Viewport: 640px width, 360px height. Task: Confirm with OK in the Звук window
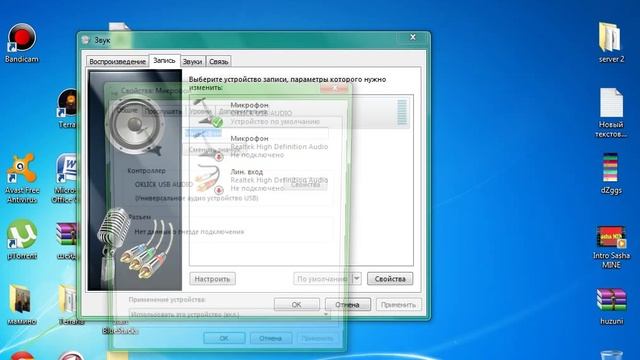[296, 304]
